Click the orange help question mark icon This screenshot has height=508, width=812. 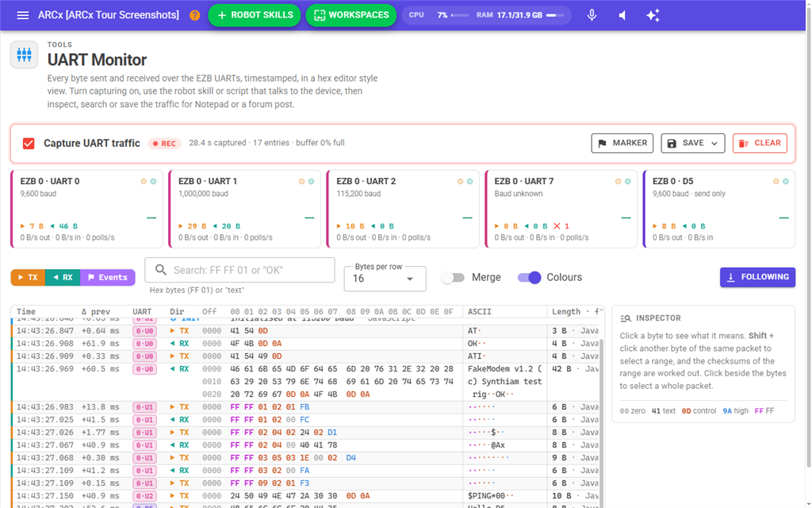point(195,15)
